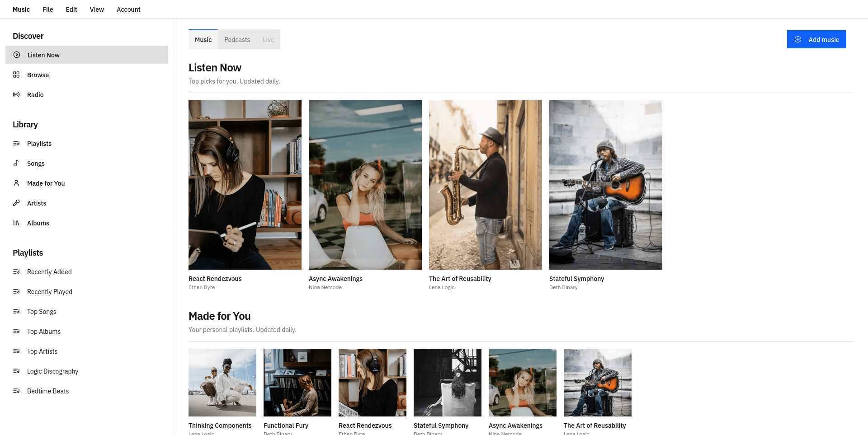
Task: Open Playlists under Library
Action: [87, 143]
